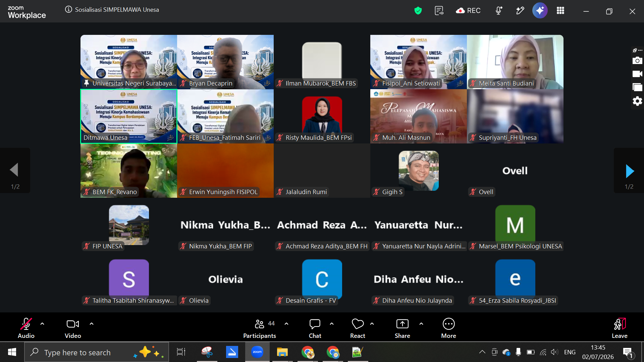Click the Gigih S profile picture
Image resolution: width=644 pixels, height=362 pixels.
pos(419,171)
